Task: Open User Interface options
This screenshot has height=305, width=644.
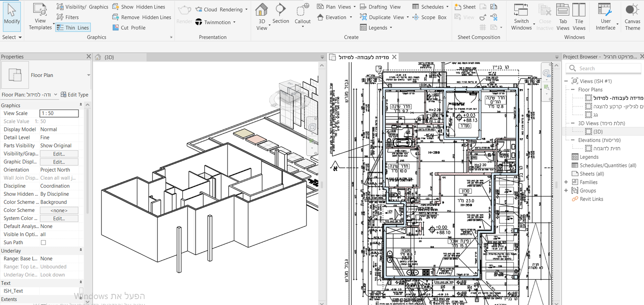Action: click(605, 17)
